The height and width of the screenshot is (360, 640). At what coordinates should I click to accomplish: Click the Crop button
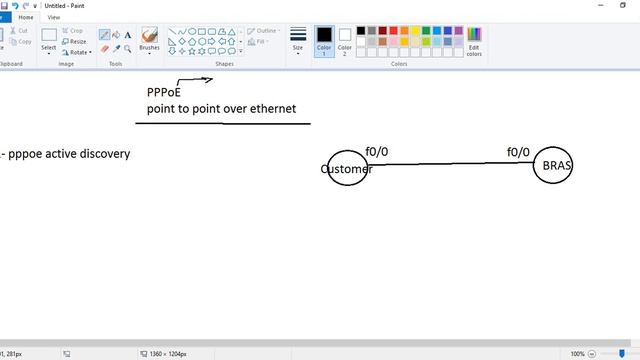coord(73,31)
